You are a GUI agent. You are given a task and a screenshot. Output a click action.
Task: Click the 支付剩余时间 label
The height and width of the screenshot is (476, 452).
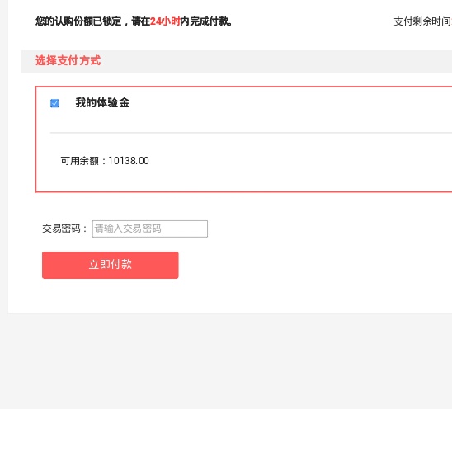pos(422,21)
